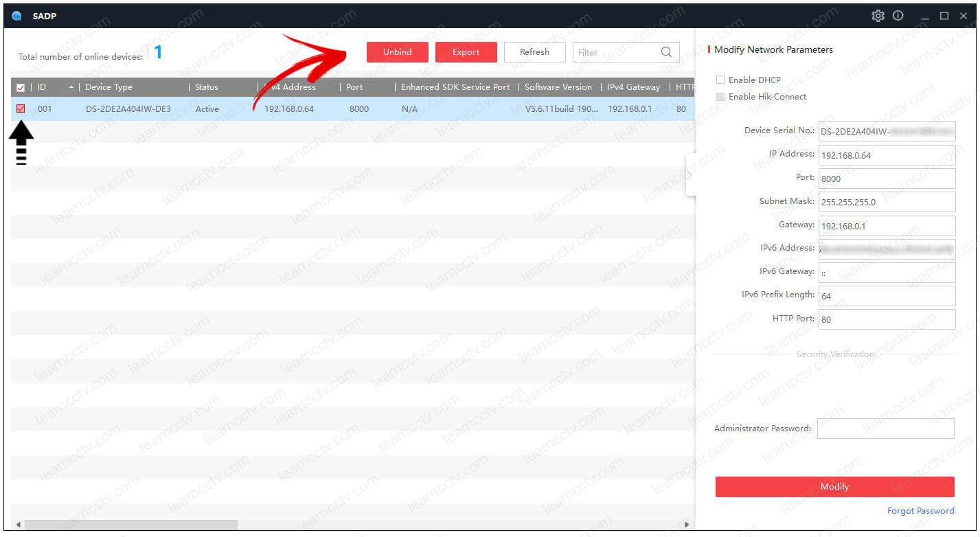The height and width of the screenshot is (537, 980).
Task: Click the SADP application logo icon
Action: (x=17, y=16)
